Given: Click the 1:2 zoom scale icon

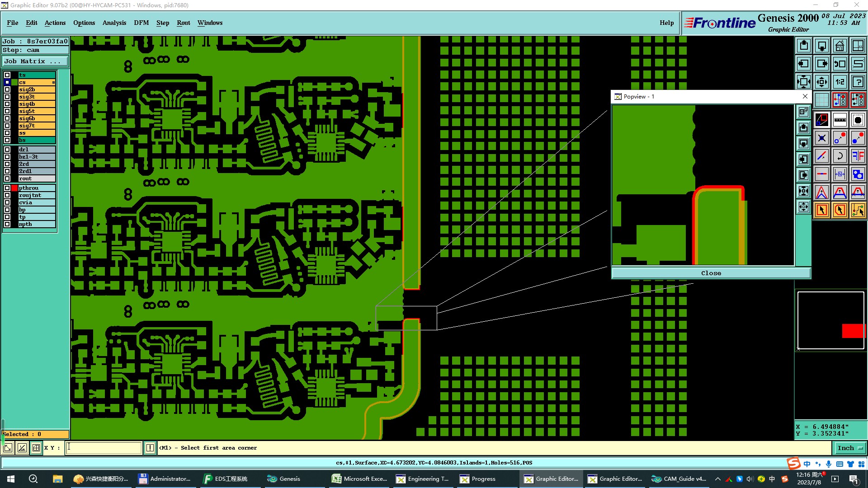Looking at the screenshot, I should (840, 82).
